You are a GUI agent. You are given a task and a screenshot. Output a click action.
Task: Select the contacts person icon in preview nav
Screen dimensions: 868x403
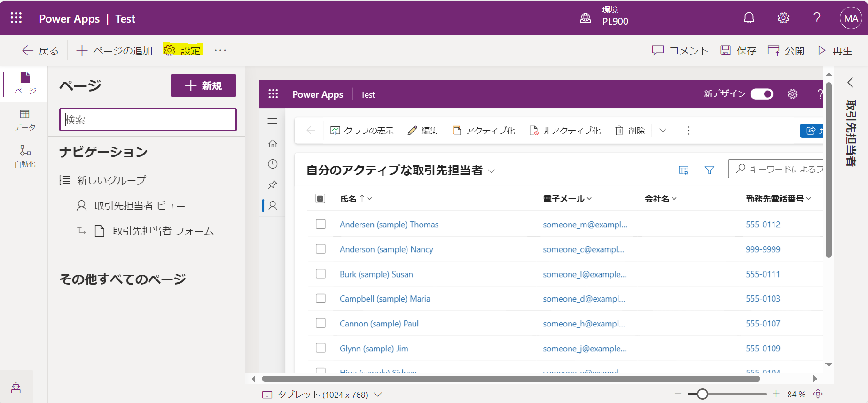point(273,206)
